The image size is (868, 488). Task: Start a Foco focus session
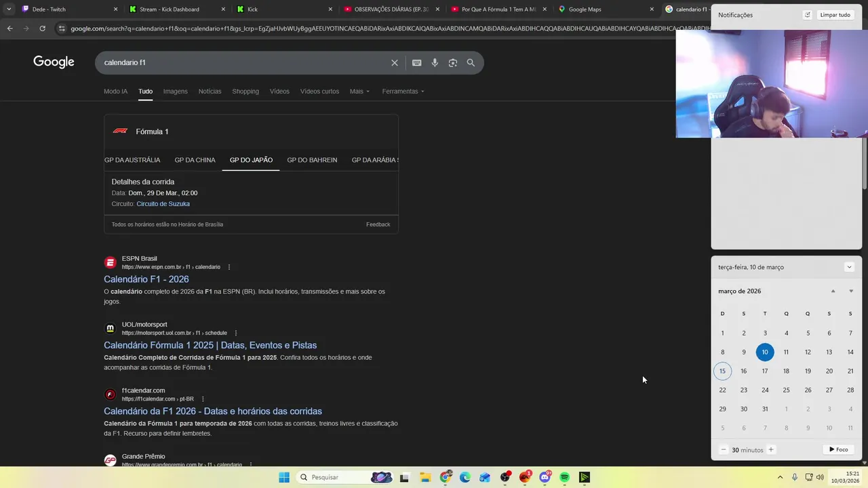[x=839, y=449]
